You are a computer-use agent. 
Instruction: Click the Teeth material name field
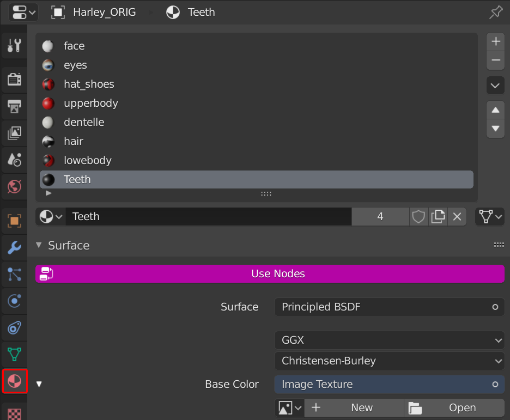tap(208, 216)
